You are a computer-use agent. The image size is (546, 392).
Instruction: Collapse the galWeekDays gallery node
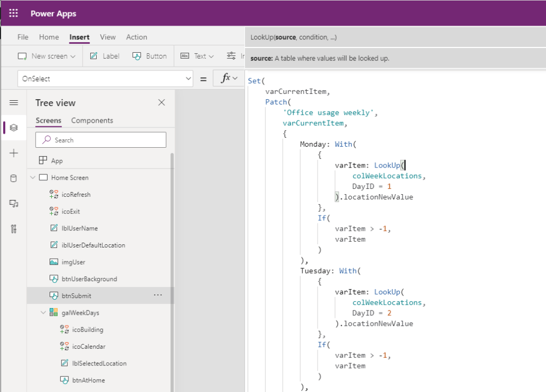(44, 313)
